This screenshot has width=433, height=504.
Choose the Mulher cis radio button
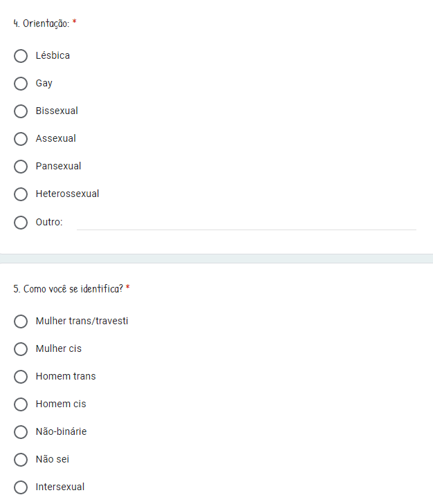(x=21, y=348)
